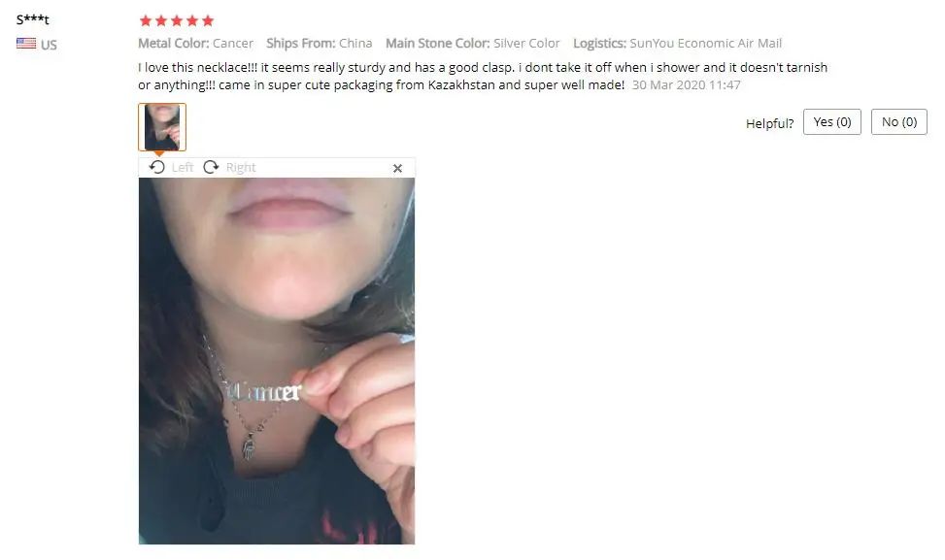Click the 'Metal Color: Cancer' attribute
Screen dimensions: 945x560
pyautogui.click(x=196, y=44)
